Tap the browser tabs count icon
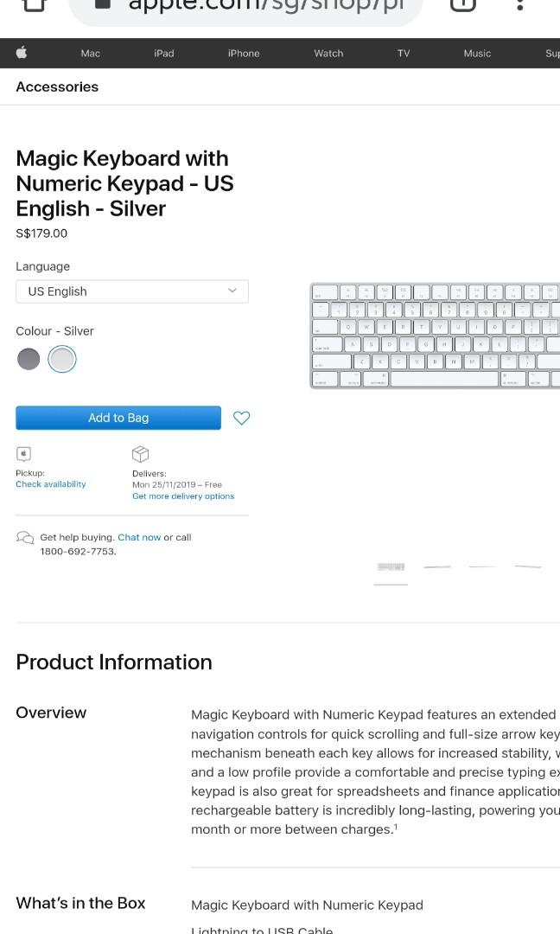This screenshot has width=560, height=934. coord(463,4)
